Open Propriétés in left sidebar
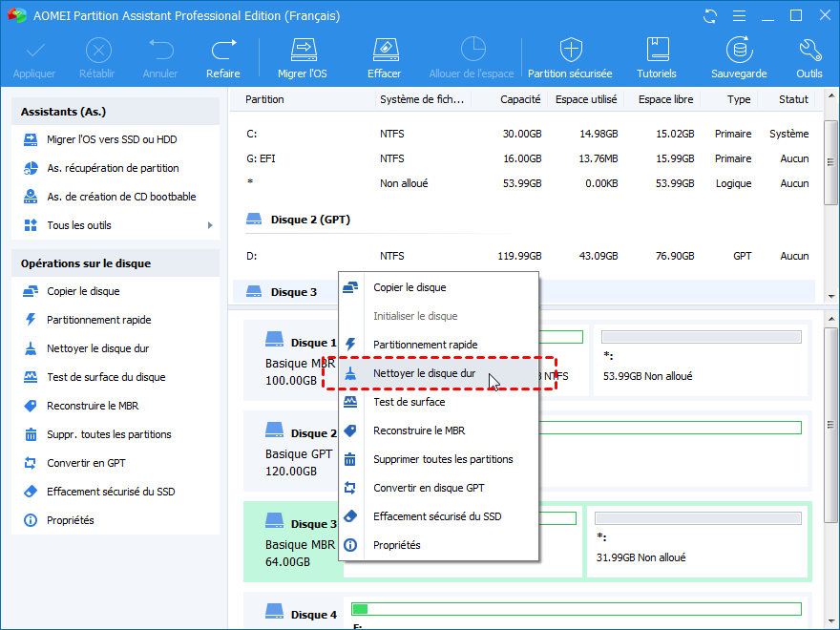The image size is (840, 630). coord(71,520)
